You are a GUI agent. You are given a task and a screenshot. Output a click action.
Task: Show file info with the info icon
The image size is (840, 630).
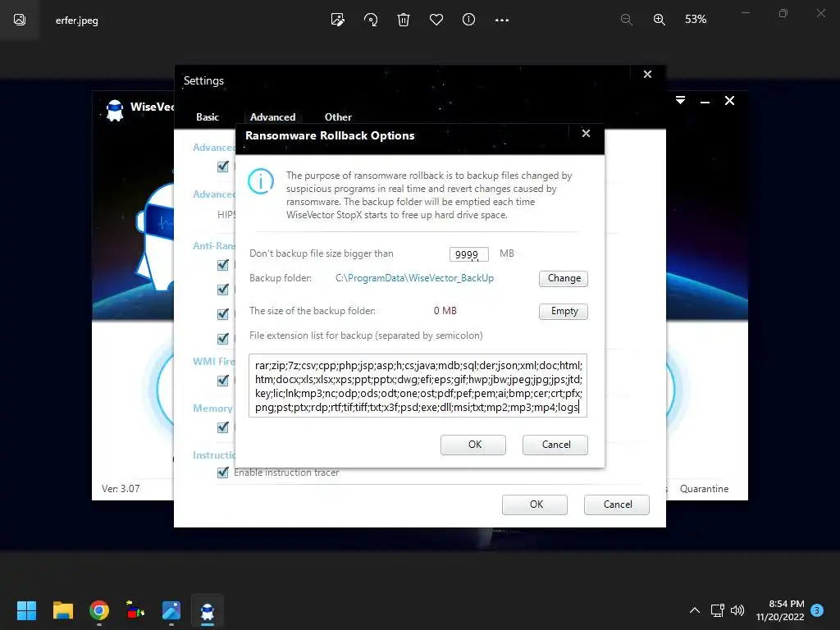pos(468,20)
